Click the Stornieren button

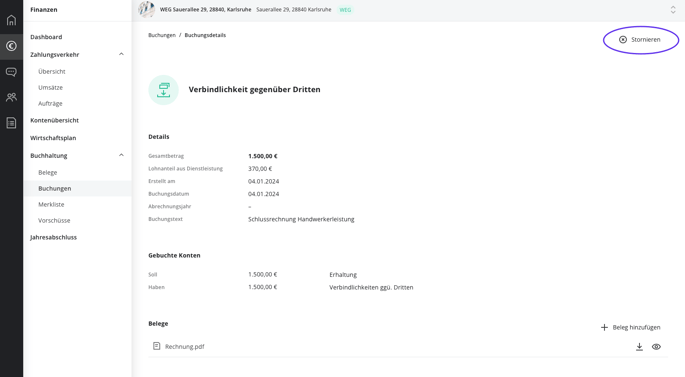coord(640,40)
